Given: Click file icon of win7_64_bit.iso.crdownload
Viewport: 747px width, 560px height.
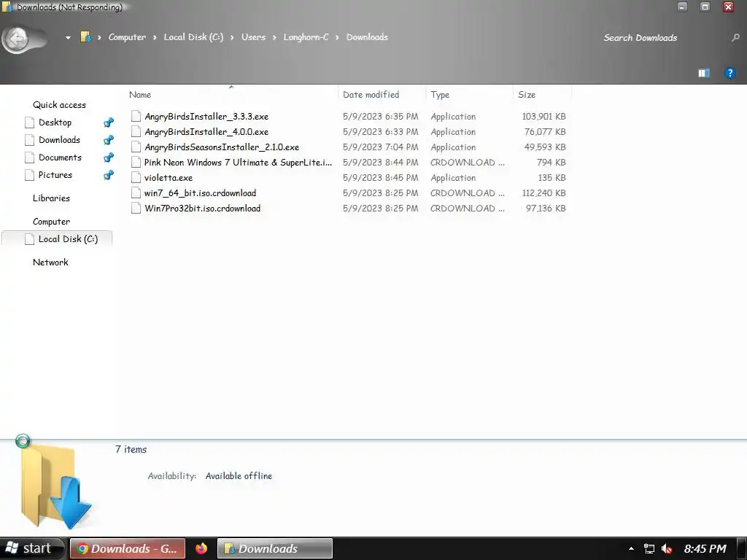Looking at the screenshot, I should pos(136,192).
